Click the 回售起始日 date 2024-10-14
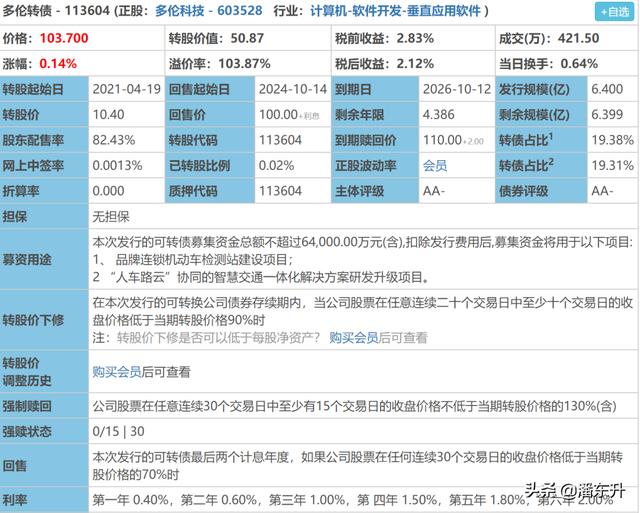 pos(293,89)
